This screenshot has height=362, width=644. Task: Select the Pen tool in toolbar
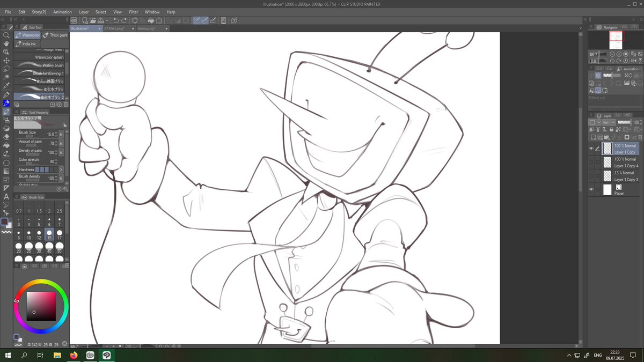(6, 95)
